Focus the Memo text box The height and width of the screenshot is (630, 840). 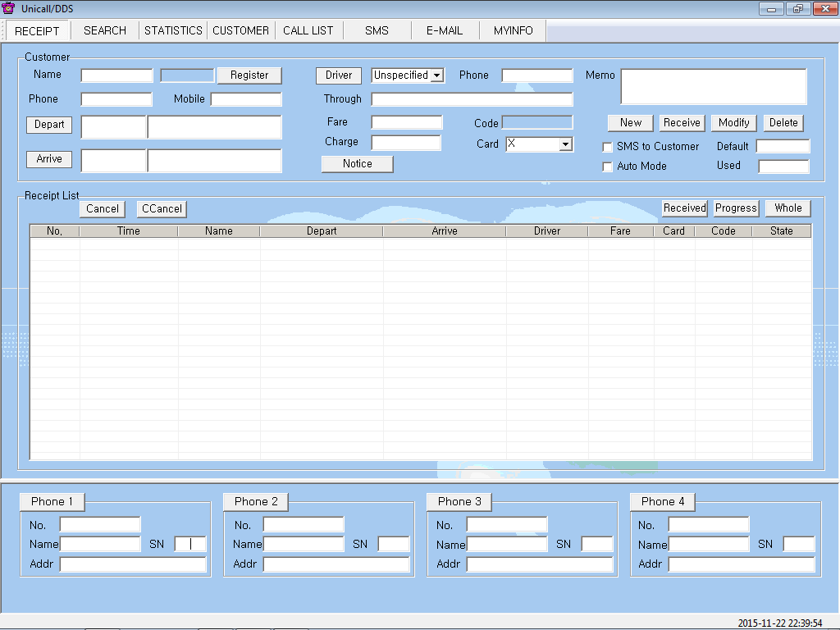tap(713, 87)
